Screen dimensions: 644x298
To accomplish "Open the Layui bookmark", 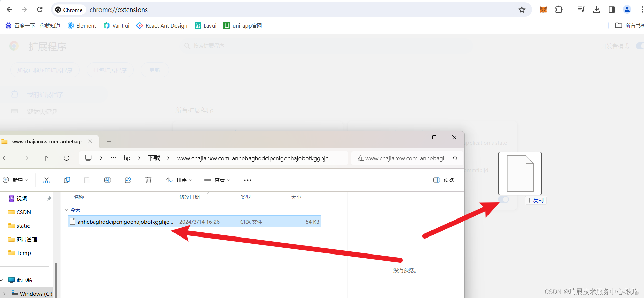I will (x=205, y=25).
